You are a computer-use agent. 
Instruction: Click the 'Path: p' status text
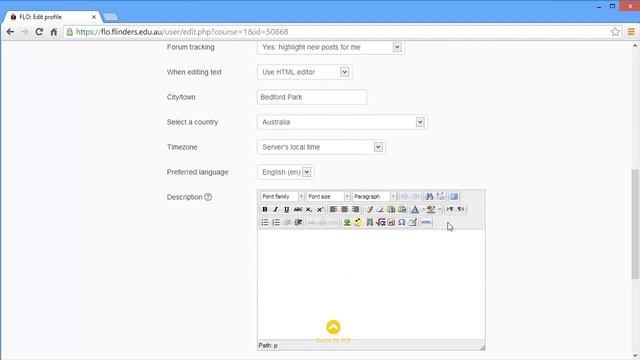[268, 346]
